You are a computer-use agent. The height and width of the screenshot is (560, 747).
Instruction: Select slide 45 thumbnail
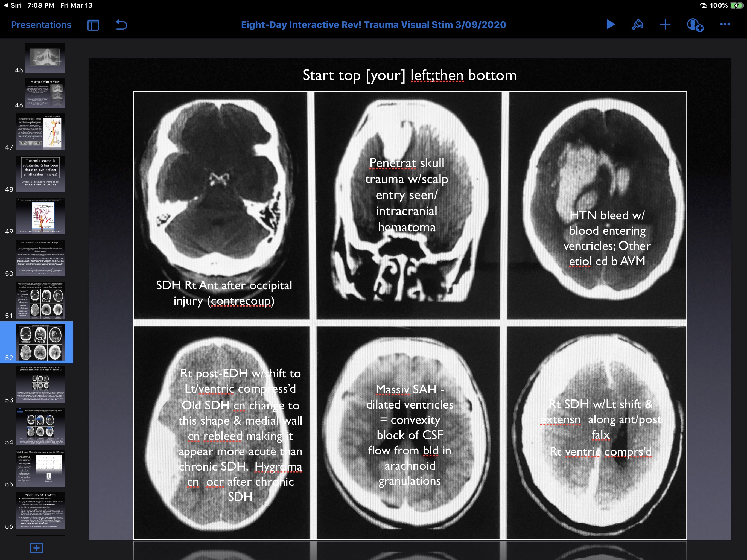[x=45, y=58]
